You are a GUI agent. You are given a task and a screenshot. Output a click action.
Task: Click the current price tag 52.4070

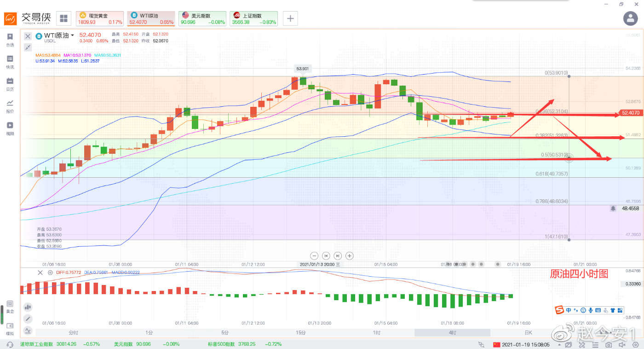pyautogui.click(x=630, y=113)
